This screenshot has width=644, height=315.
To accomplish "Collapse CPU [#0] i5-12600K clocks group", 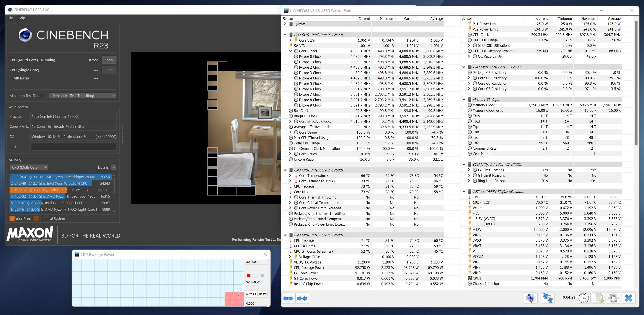I will click(x=285, y=35).
